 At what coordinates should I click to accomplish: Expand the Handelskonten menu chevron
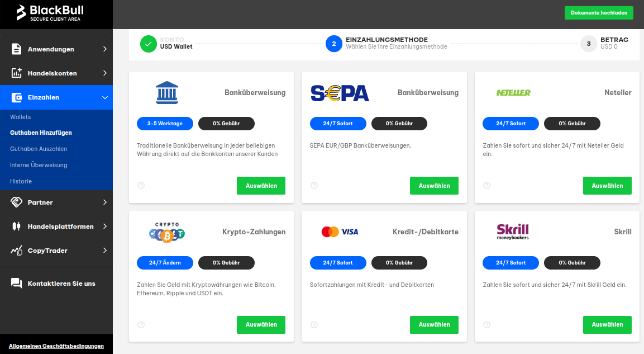click(x=104, y=73)
